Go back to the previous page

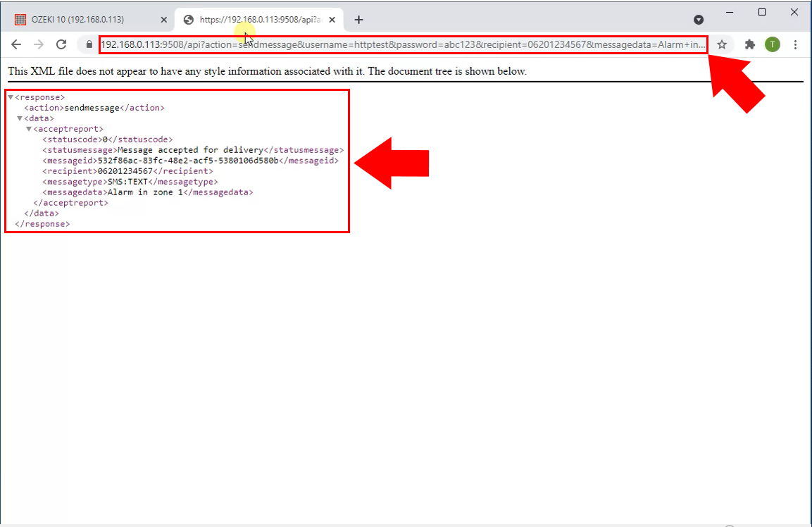pos(16,44)
